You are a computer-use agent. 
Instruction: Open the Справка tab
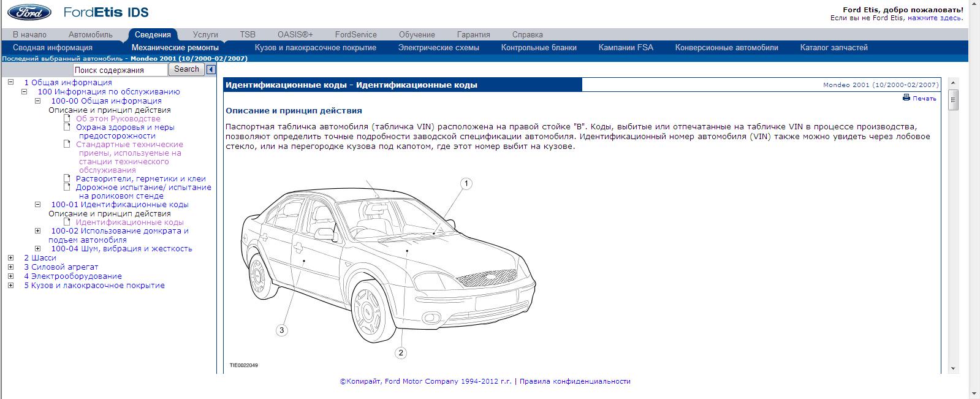[528, 34]
